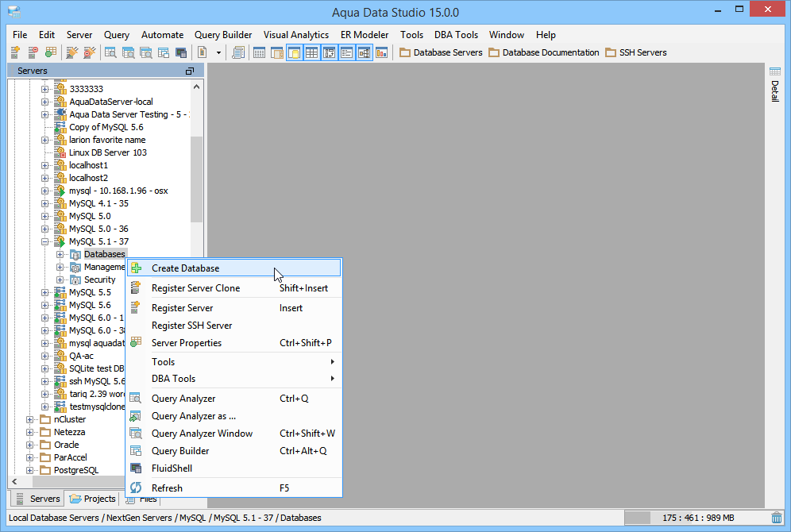Expand the Oracle folder
This screenshot has height=532, width=791.
tap(29, 445)
